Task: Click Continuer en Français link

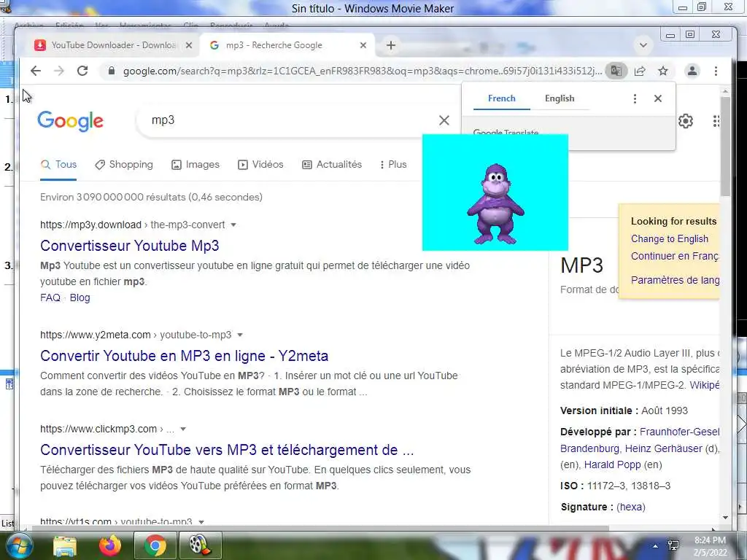Action: tap(675, 256)
